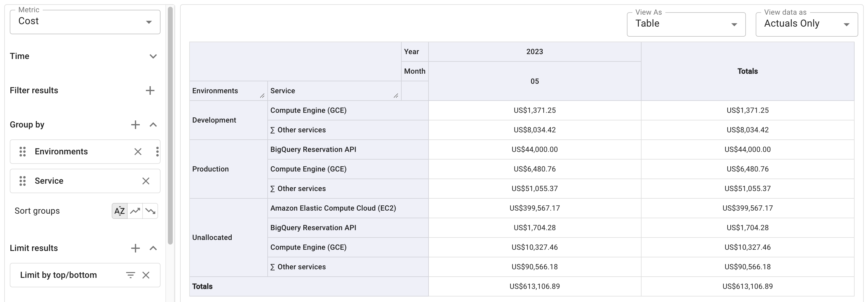The width and height of the screenshot is (868, 302).
Task: Click month 05 value US$44,000.00
Action: (534, 149)
